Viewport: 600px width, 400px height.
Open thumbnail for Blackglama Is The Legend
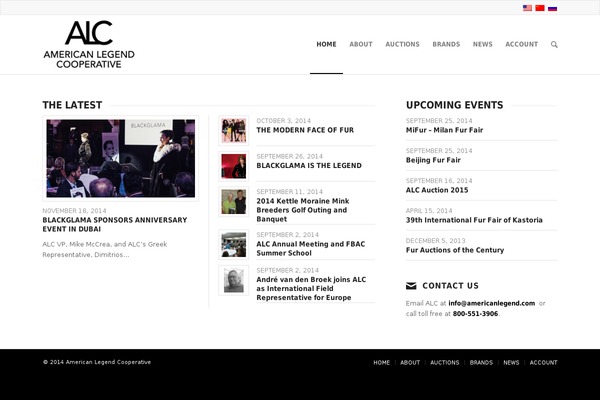tap(233, 166)
